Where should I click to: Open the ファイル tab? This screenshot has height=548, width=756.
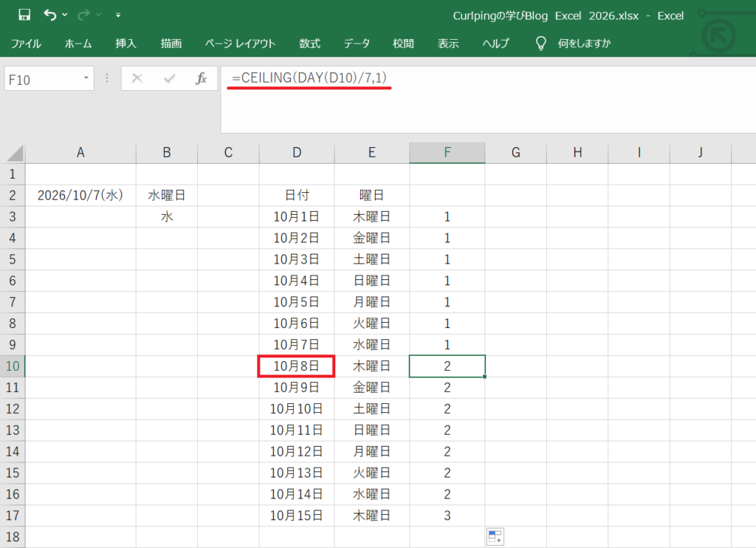coord(26,44)
